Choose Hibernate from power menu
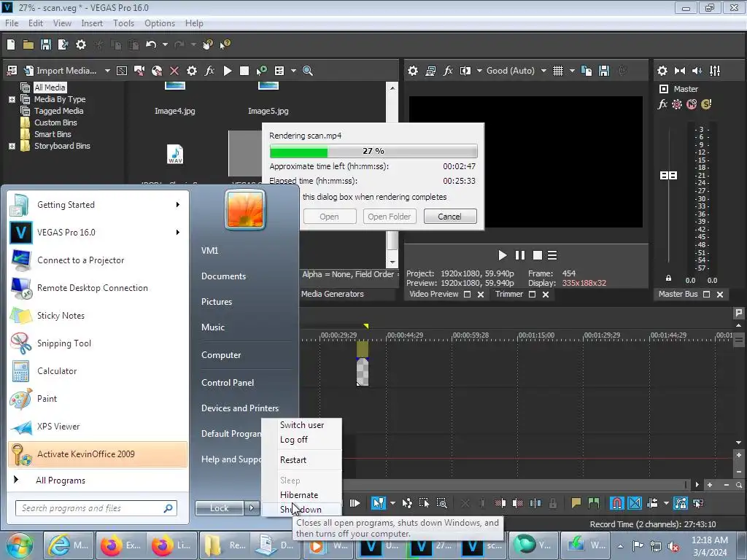 point(298,495)
